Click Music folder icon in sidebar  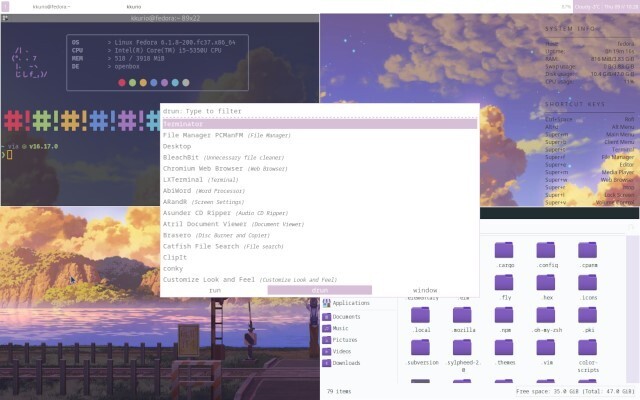(327, 328)
